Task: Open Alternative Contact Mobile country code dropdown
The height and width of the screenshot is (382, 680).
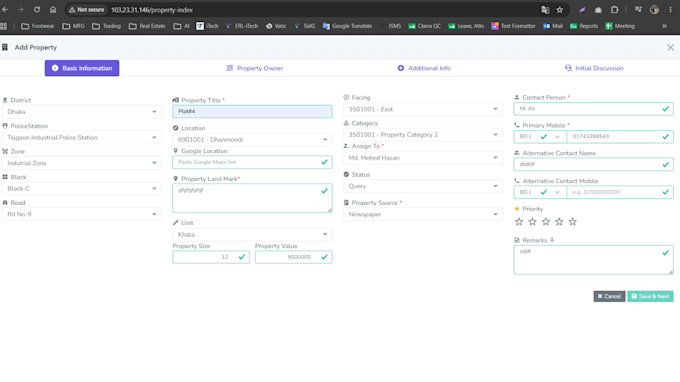Action: [x=540, y=192]
